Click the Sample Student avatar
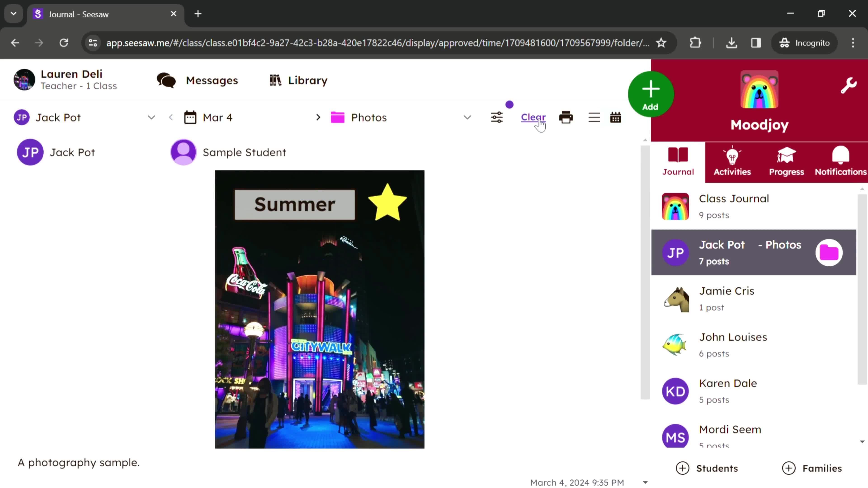 pos(183,152)
